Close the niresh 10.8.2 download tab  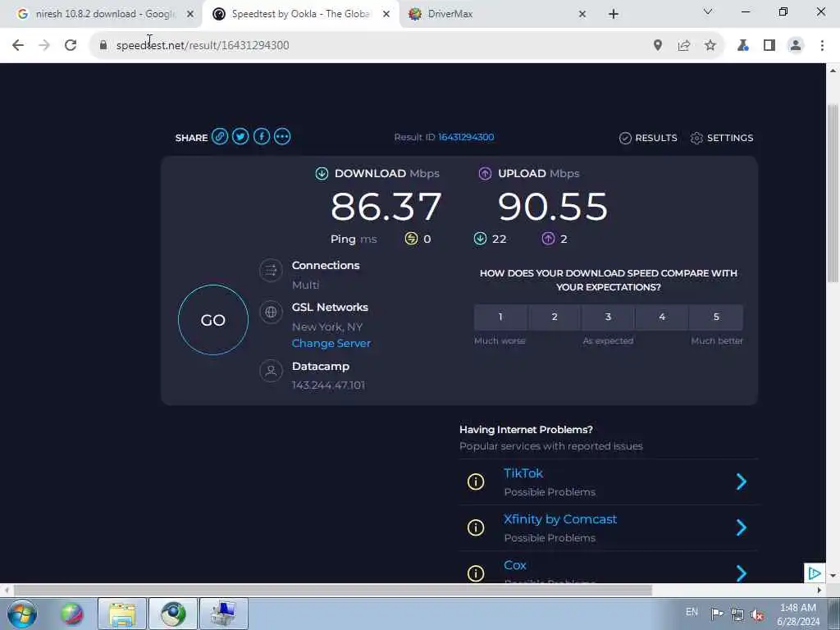[190, 15]
